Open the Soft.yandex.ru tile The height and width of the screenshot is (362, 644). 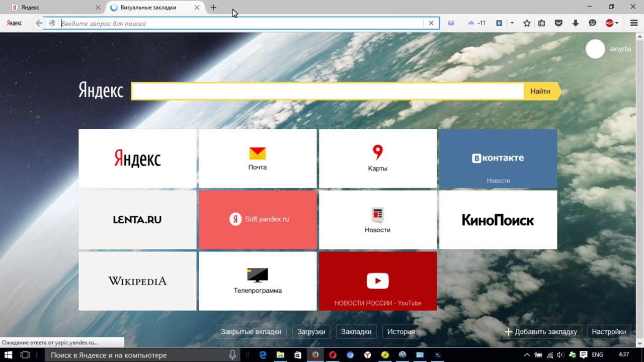point(258,220)
